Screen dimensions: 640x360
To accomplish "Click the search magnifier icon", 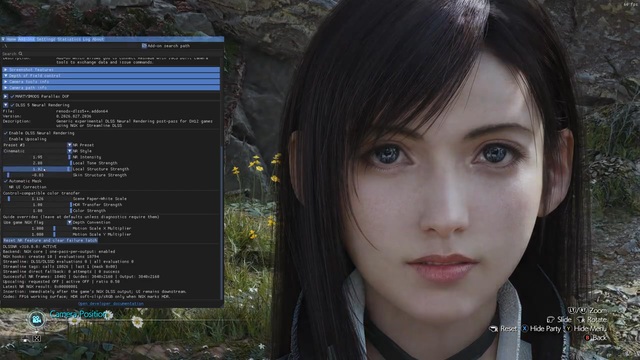I will [20, 53].
